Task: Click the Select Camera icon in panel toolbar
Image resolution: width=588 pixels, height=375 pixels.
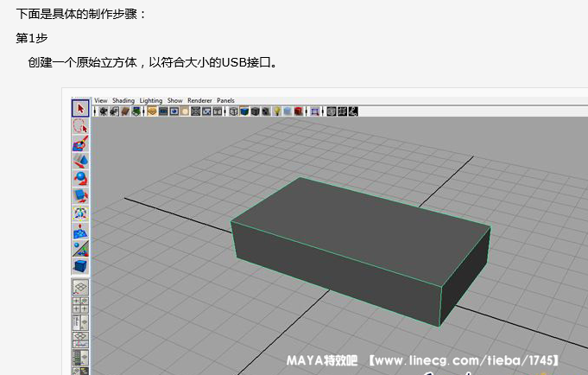Action: tap(104, 111)
